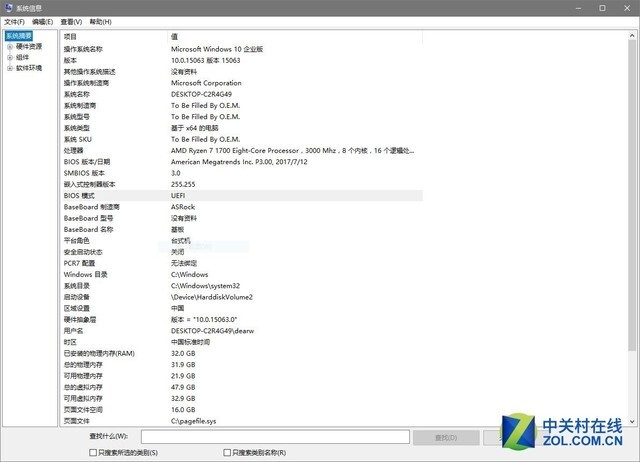Screen dimensions: 640x462
Task: Select the 软件环境 tree item
Action: click(29, 68)
